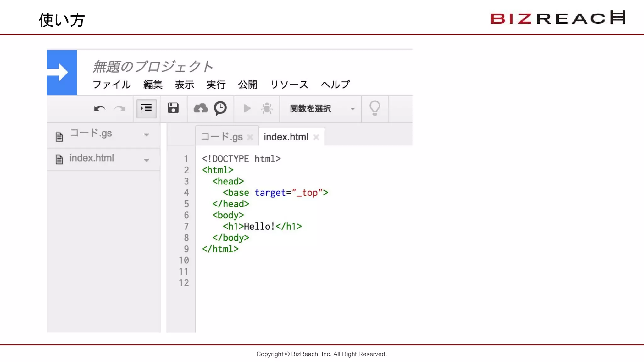Open the 公開 menu

(x=247, y=85)
